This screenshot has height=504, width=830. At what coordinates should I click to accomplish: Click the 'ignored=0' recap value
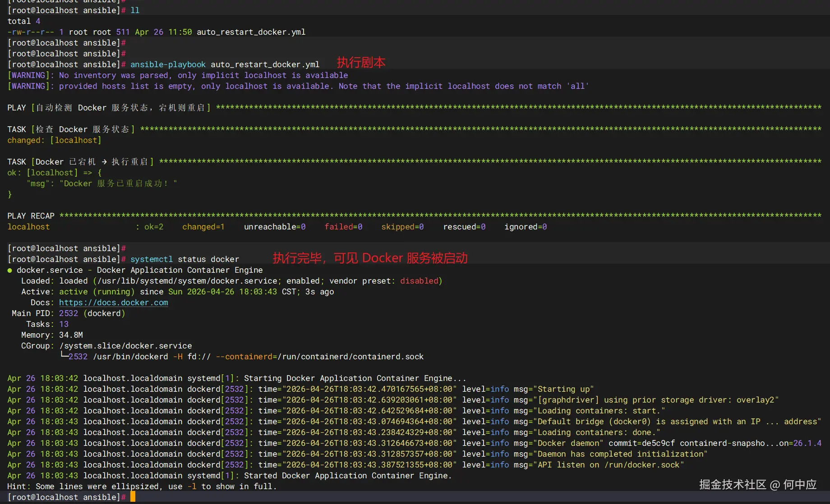(x=526, y=227)
